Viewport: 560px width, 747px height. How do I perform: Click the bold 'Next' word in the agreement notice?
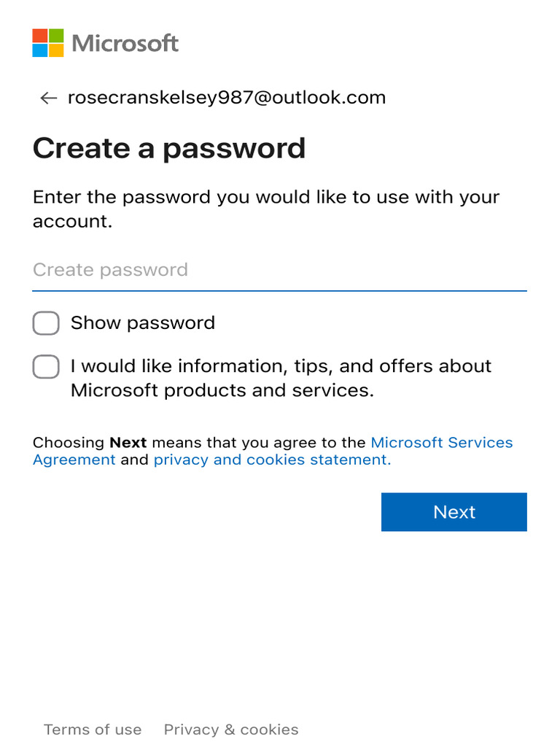point(128,443)
